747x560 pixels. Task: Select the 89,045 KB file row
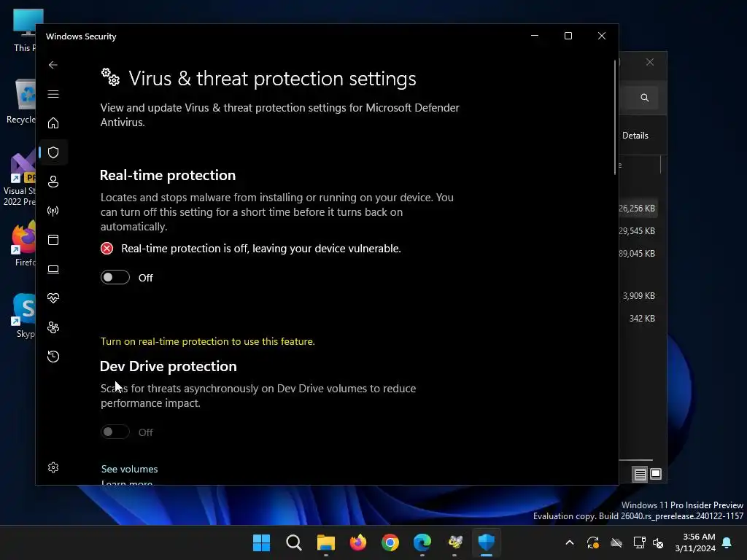[638, 253]
